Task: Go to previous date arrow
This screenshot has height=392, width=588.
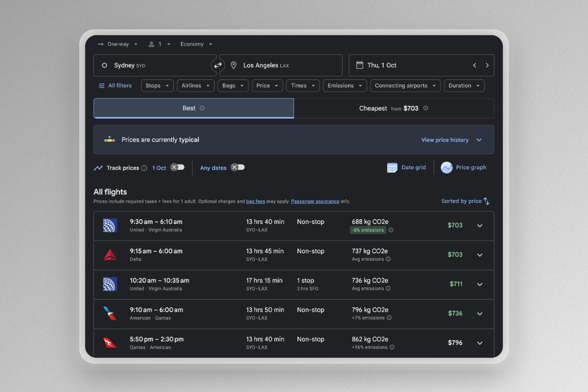Action: coord(474,65)
